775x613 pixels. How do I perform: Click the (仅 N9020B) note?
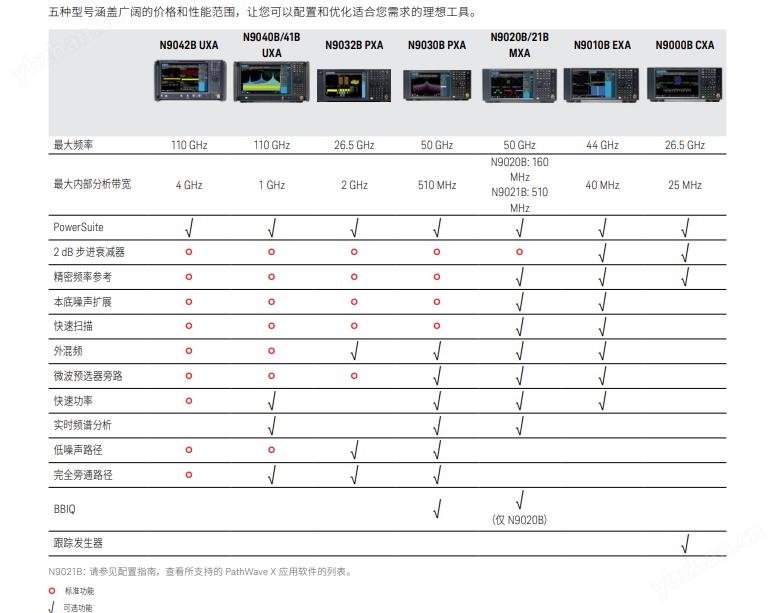pos(519,520)
